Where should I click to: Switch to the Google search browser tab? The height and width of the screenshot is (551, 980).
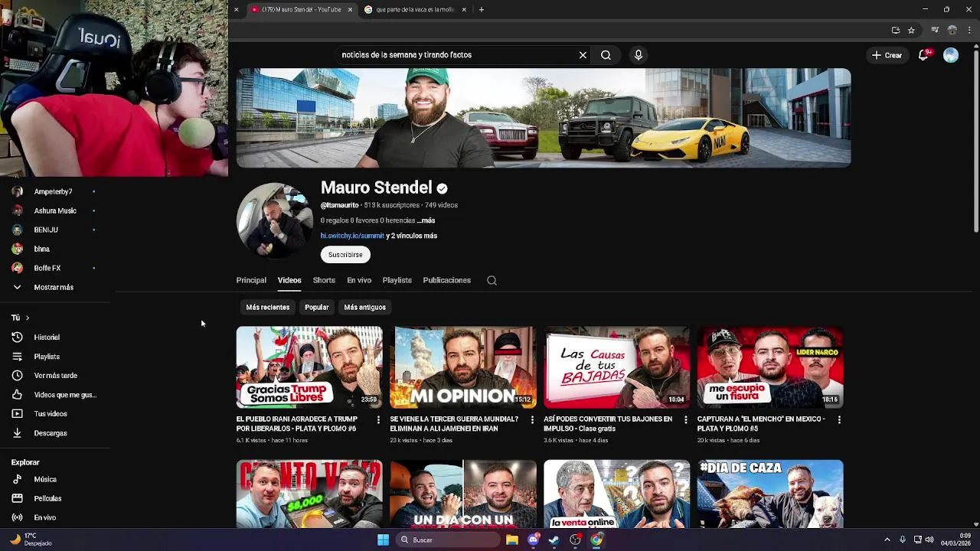[413, 9]
